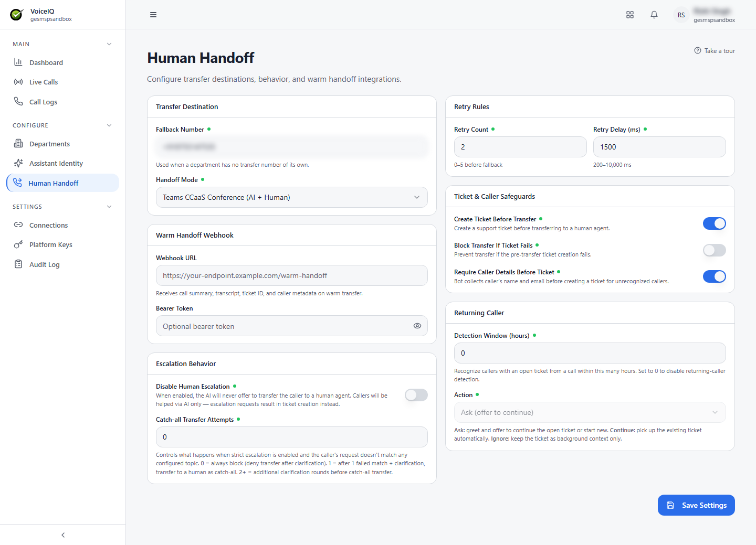The image size is (756, 545).
Task: Navigate to Departments
Action: 63,144
